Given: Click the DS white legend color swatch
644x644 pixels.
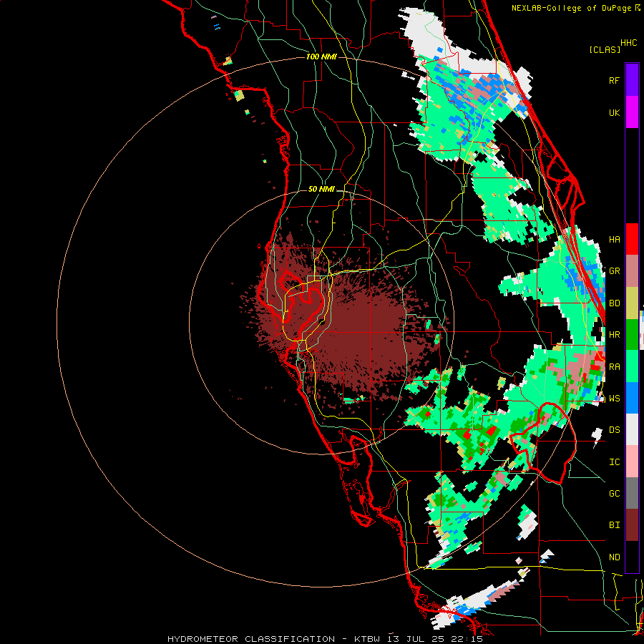Looking at the screenshot, I should coord(632,429).
